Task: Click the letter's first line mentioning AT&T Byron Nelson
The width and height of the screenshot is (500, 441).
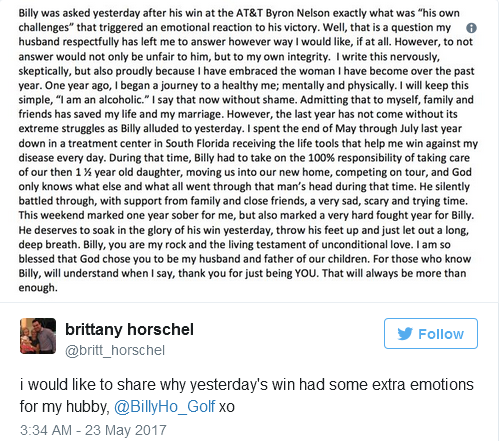Action: tap(239, 13)
